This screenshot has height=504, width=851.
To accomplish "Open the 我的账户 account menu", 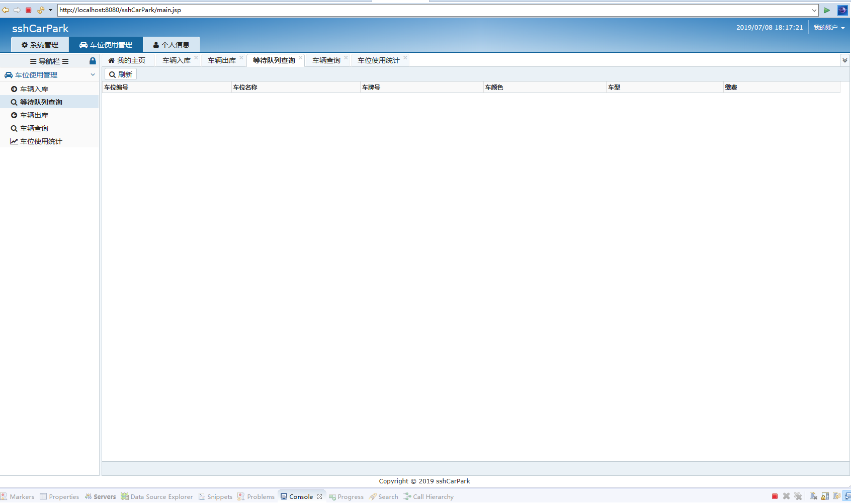I will pyautogui.click(x=829, y=28).
